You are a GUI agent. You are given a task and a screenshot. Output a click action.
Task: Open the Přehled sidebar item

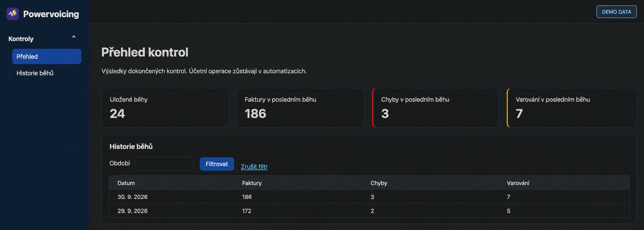tap(47, 56)
